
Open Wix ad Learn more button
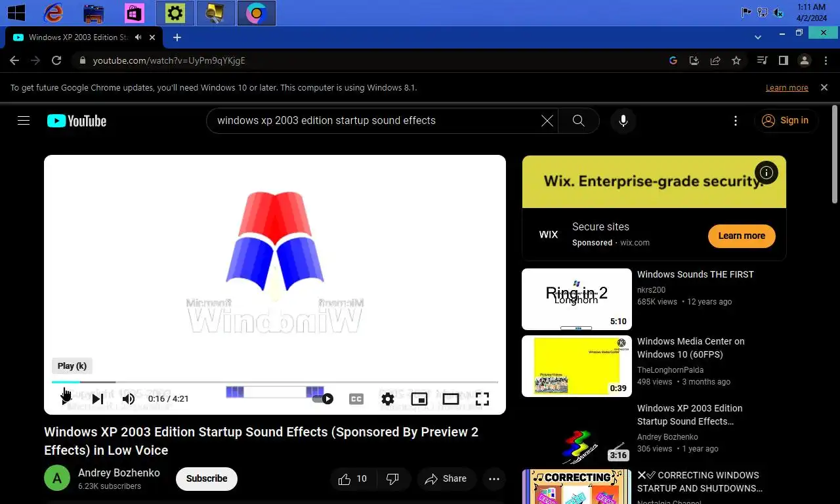pyautogui.click(x=742, y=236)
